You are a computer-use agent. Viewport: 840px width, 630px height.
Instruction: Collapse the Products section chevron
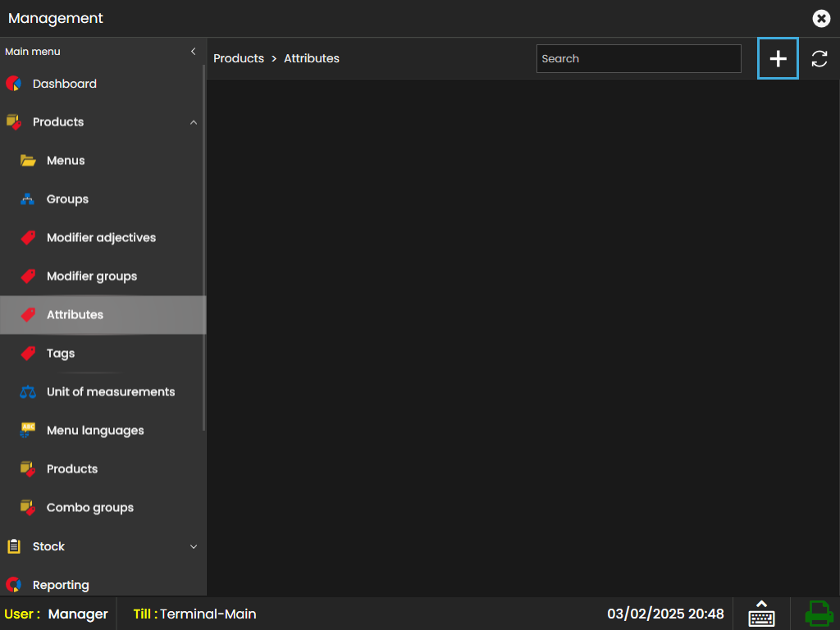[x=194, y=122]
